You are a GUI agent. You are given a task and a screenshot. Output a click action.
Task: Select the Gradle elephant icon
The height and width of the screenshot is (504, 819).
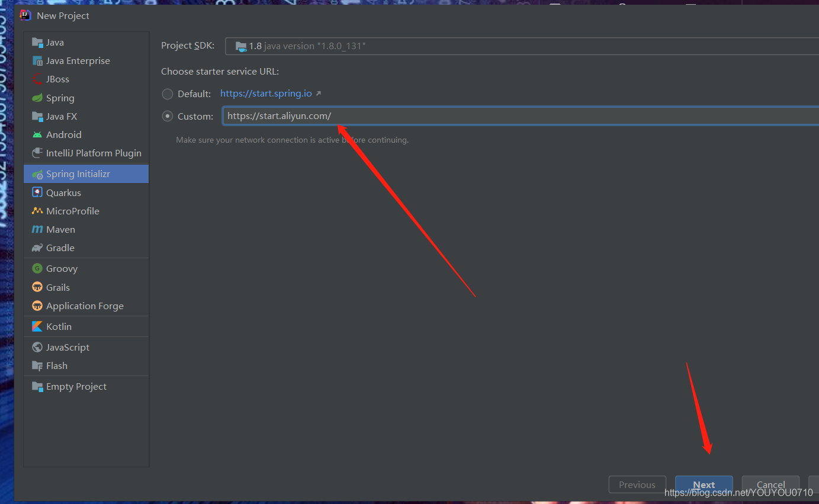point(37,248)
